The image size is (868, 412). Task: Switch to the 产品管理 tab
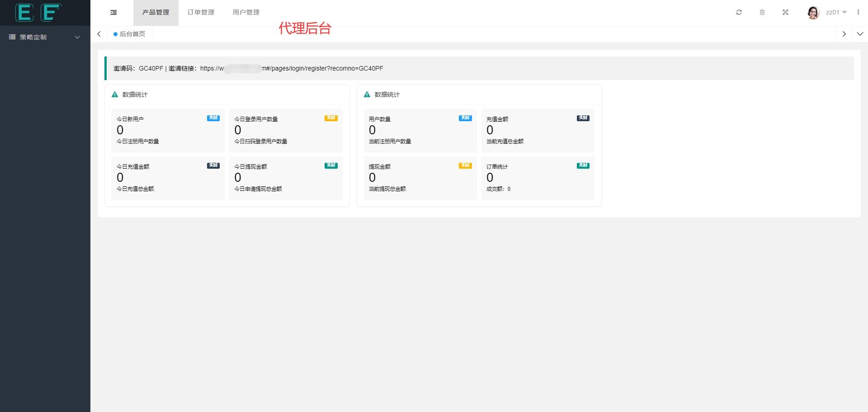(156, 13)
